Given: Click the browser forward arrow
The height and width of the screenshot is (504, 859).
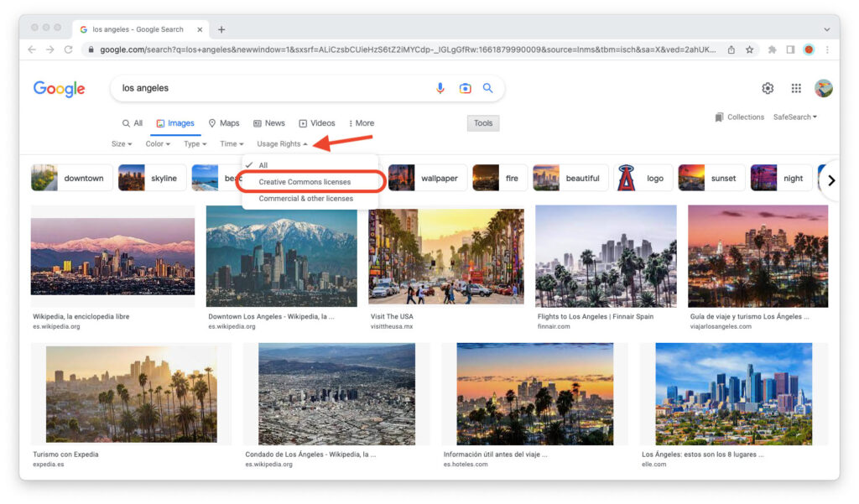Looking at the screenshot, I should click(49, 49).
